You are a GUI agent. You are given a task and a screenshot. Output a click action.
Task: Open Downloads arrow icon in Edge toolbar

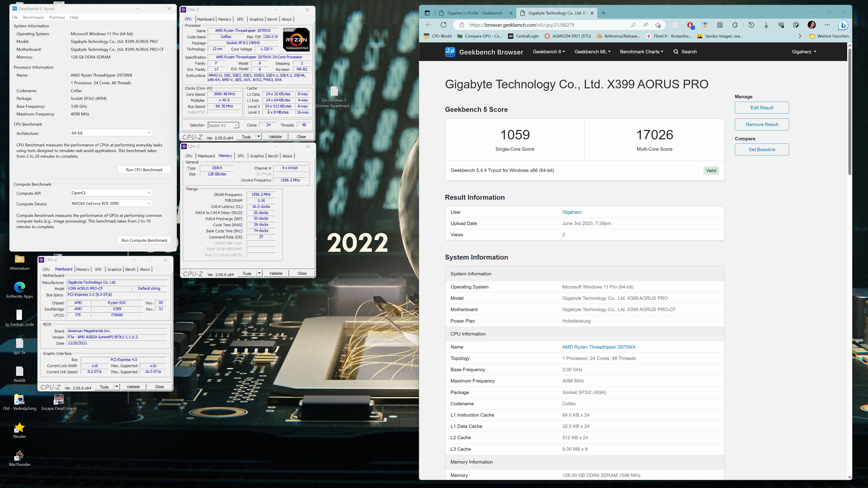(766, 25)
